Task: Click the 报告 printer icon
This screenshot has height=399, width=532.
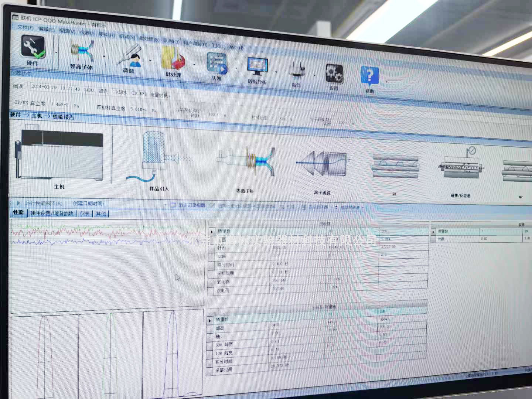Action: (x=297, y=72)
